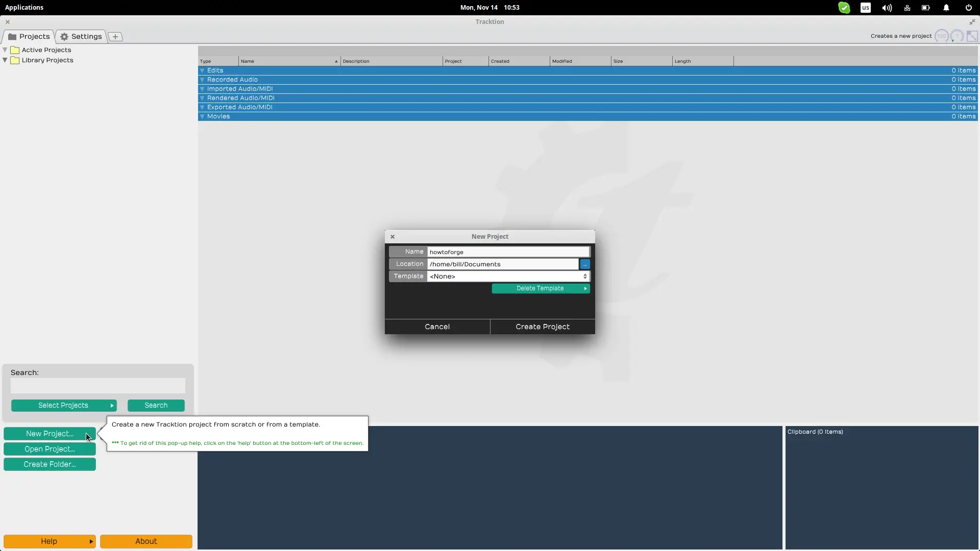Image resolution: width=980 pixels, height=551 pixels.
Task: Sort by the Created column header
Action: [x=519, y=61]
